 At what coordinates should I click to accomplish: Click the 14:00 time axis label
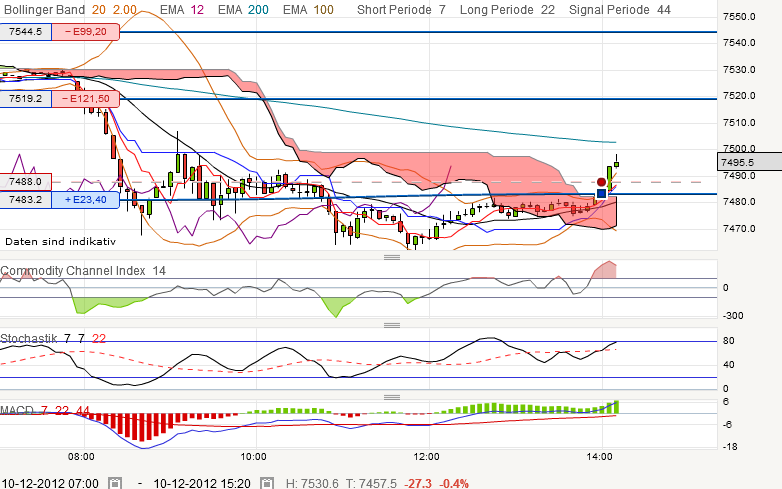coord(599,457)
